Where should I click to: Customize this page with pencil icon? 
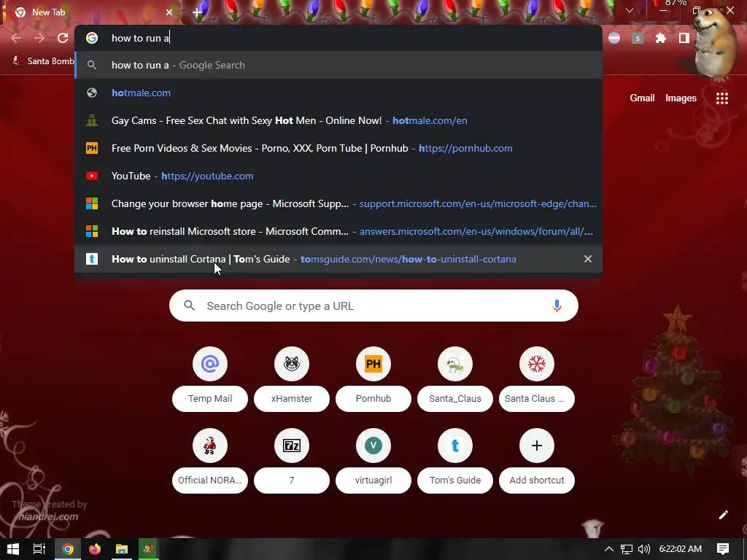[723, 515]
